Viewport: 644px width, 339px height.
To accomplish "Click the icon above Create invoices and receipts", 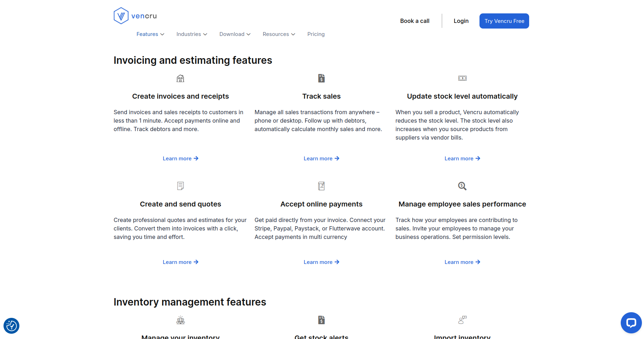I will click(x=180, y=78).
